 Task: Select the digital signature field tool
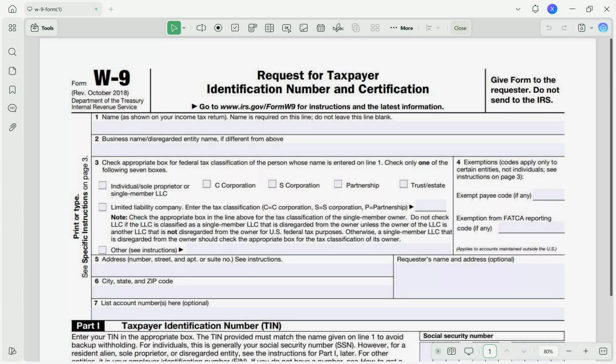(337, 28)
